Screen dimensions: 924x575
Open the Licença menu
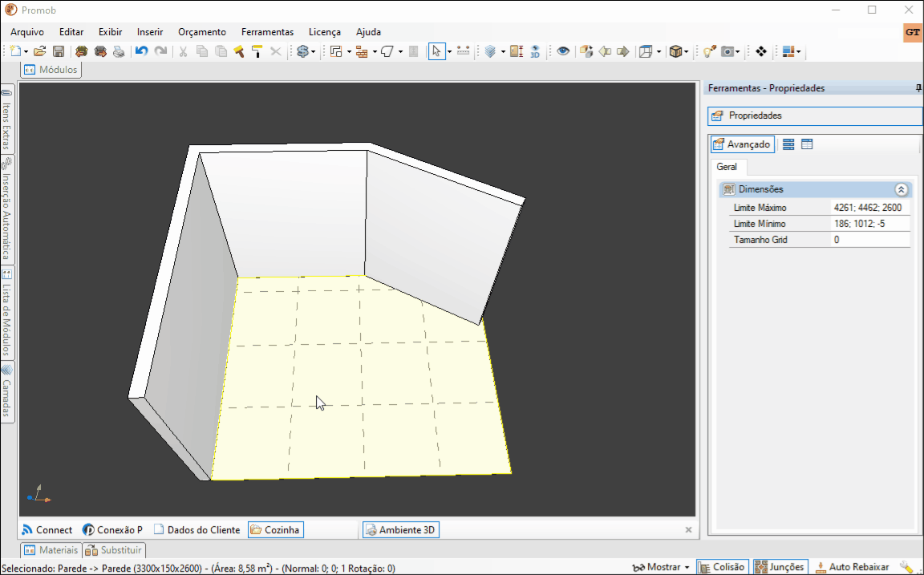[x=325, y=32]
